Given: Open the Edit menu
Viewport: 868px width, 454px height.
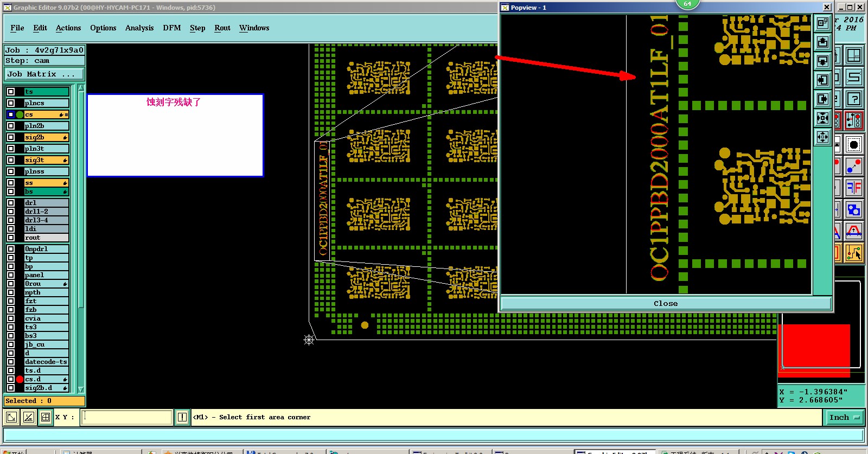Looking at the screenshot, I should (40, 28).
